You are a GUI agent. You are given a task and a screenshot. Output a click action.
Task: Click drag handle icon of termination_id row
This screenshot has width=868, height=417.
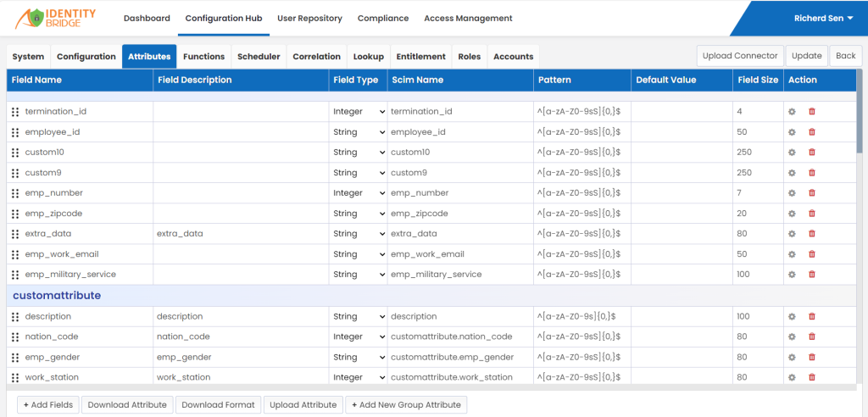pyautogui.click(x=15, y=112)
